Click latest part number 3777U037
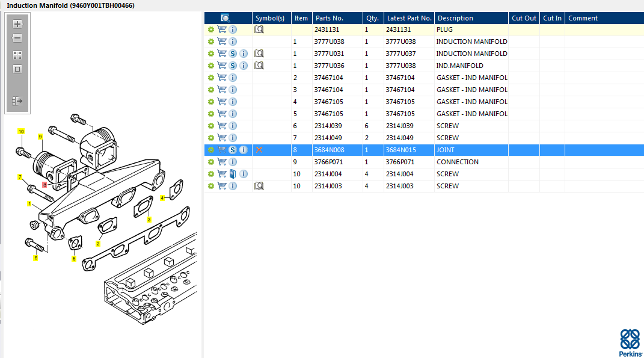The height and width of the screenshot is (358, 644). (x=400, y=54)
